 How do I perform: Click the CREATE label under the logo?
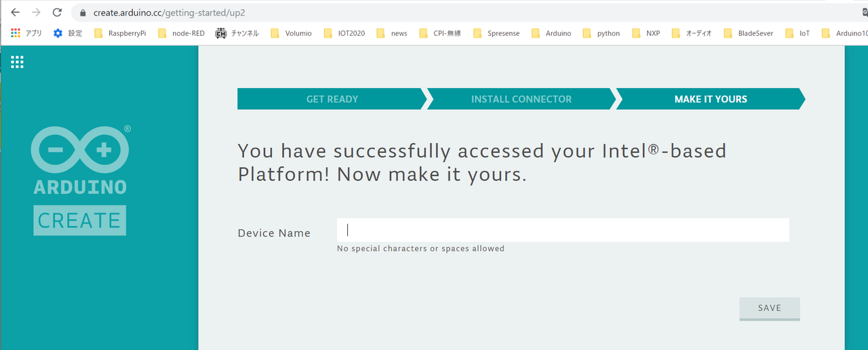[x=79, y=220]
